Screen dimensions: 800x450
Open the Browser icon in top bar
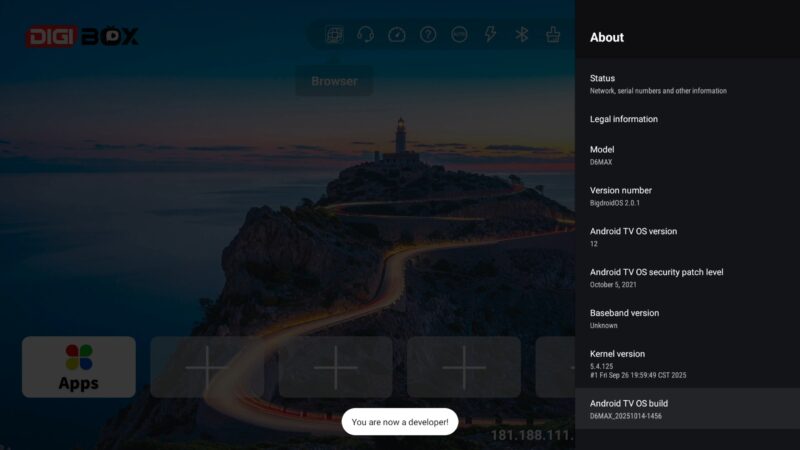click(x=334, y=35)
